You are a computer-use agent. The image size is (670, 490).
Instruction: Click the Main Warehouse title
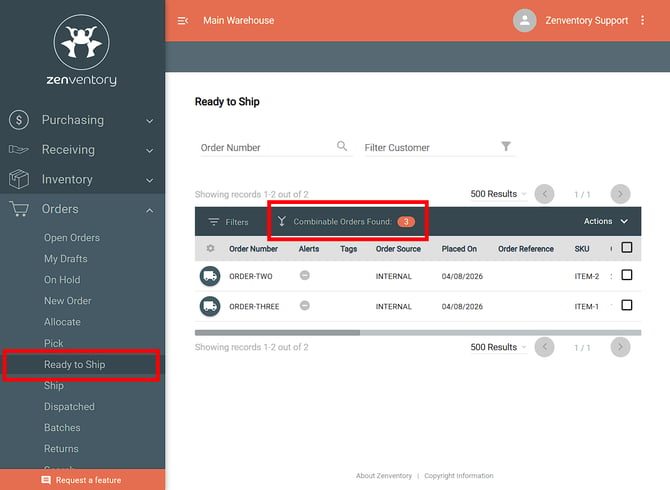(238, 21)
